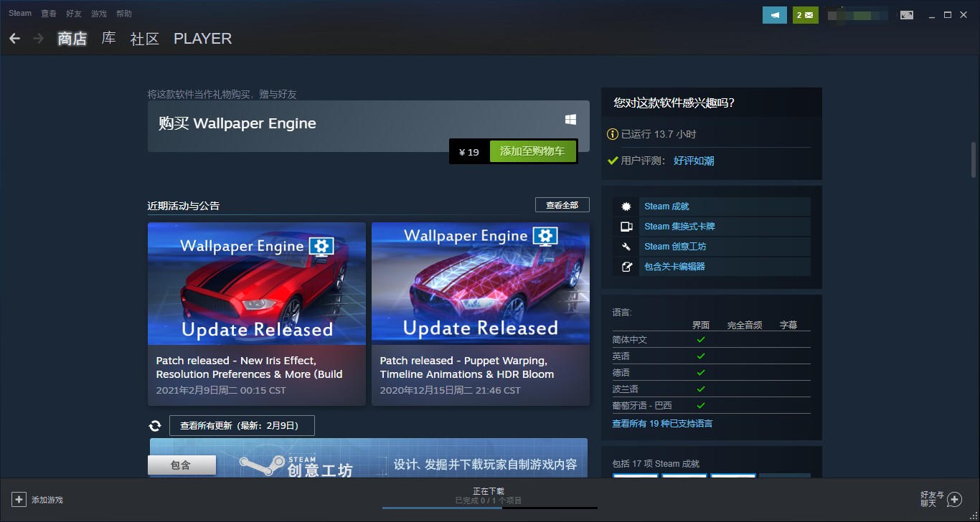980x522 pixels.
Task: Click the info icon beside 已运行 13.7 小时
Action: pos(613,134)
